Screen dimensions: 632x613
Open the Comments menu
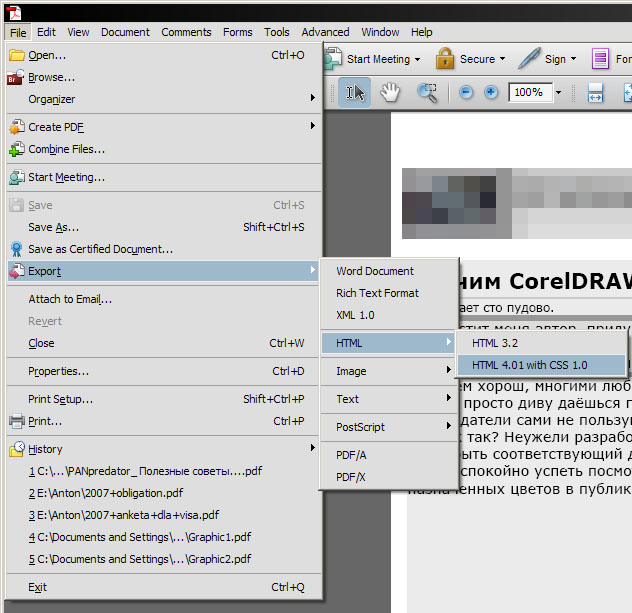coord(186,32)
